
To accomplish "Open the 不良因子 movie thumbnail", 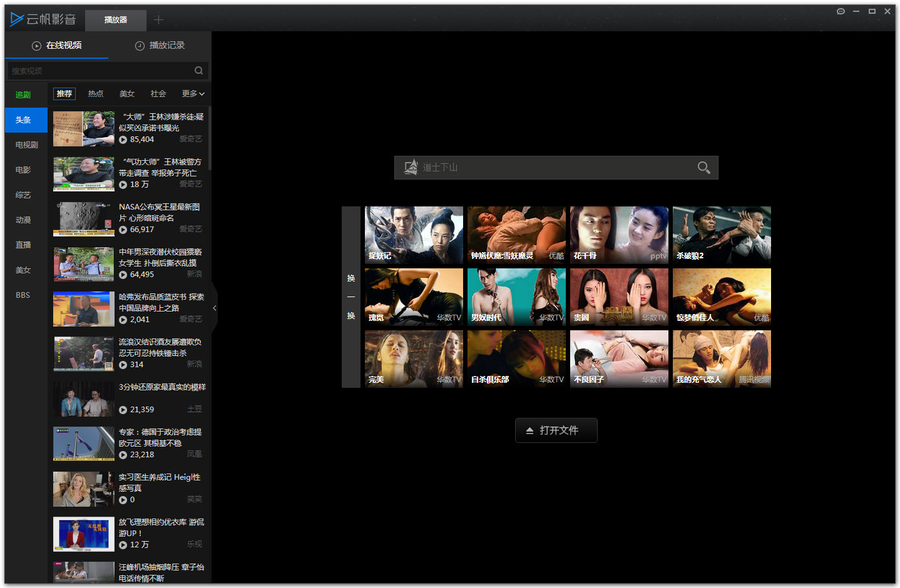I will tap(620, 359).
